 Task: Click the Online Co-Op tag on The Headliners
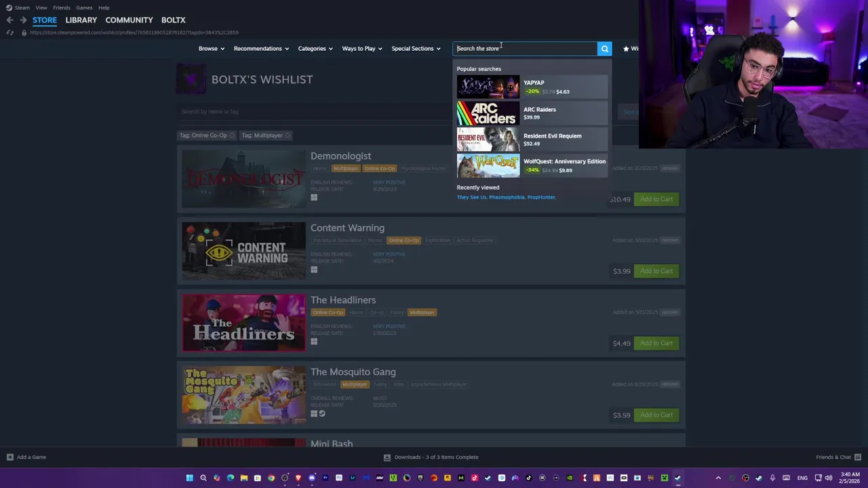328,312
